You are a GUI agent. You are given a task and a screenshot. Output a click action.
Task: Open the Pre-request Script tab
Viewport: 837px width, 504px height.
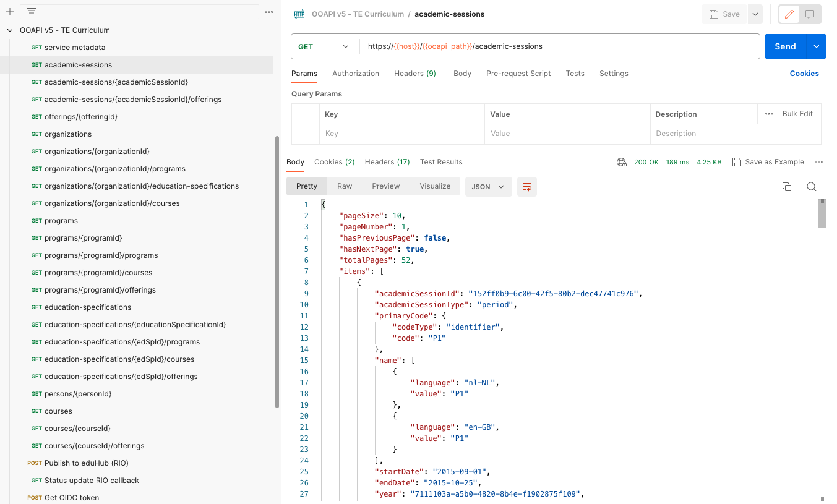coord(518,74)
